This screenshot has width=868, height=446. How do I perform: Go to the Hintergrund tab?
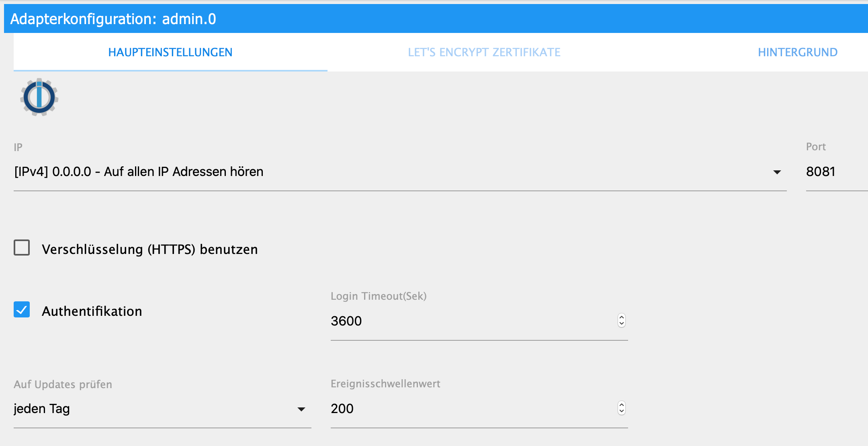(797, 52)
